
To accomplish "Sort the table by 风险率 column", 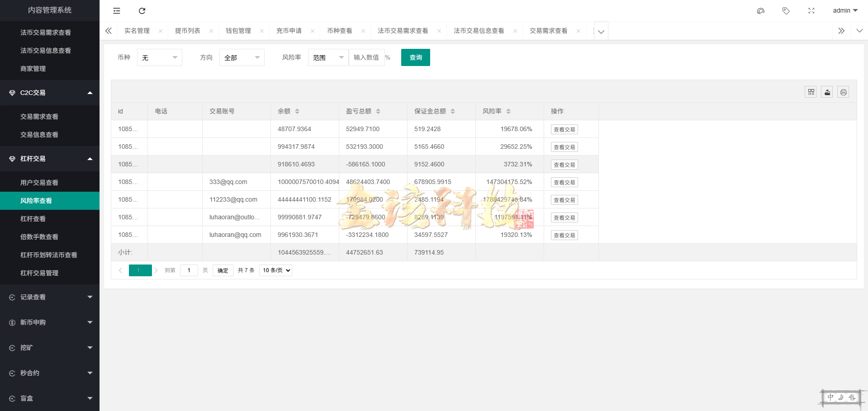I will [509, 111].
